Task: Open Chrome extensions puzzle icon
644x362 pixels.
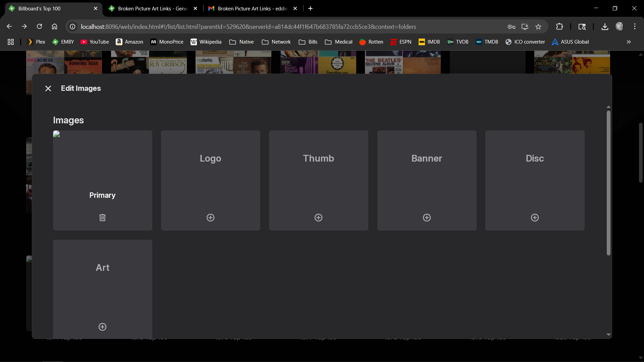Action: pos(559,27)
